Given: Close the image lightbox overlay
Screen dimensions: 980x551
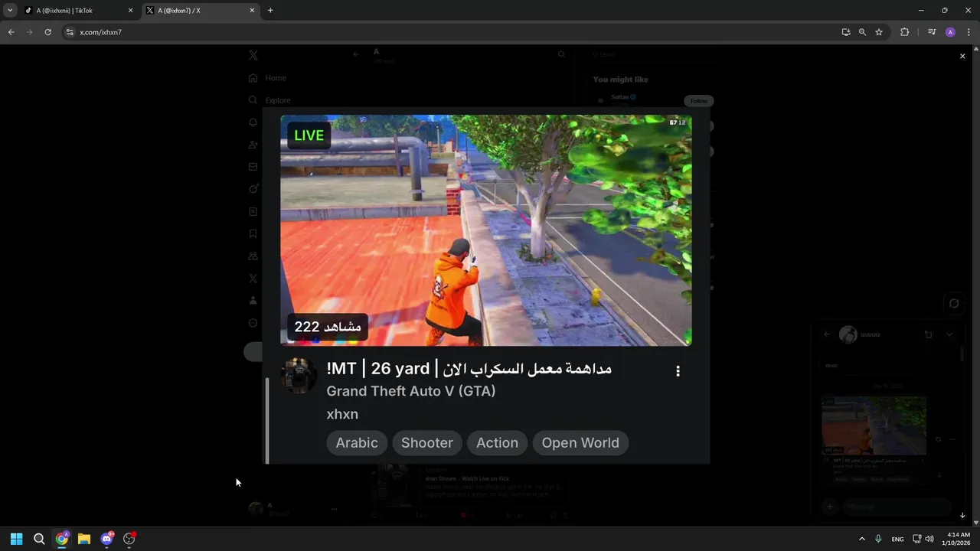Looking at the screenshot, I should [x=962, y=56].
